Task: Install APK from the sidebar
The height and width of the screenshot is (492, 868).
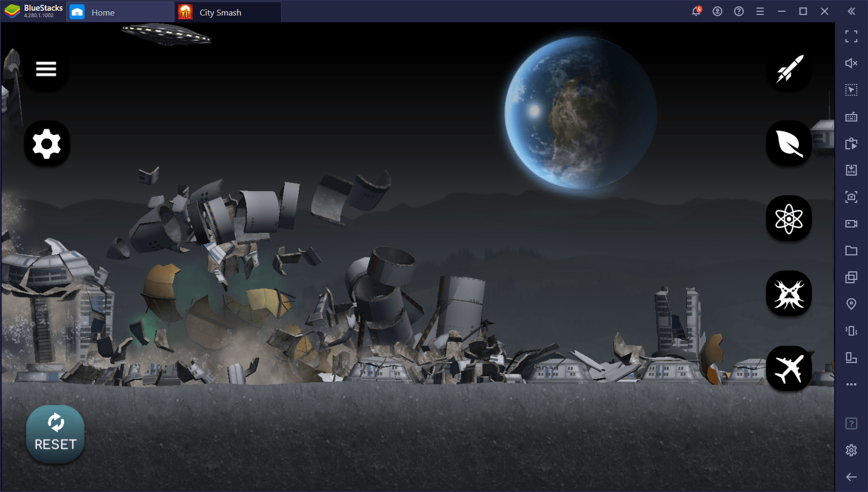Action: click(x=851, y=170)
